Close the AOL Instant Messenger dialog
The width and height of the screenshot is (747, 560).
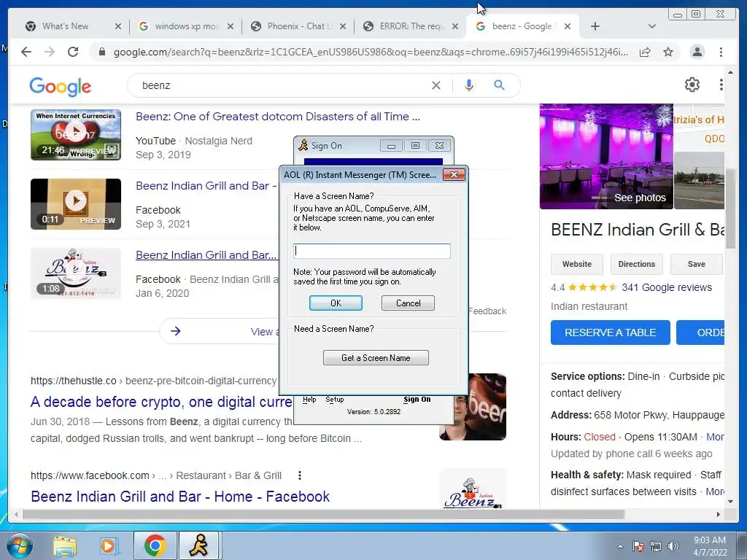[454, 175]
